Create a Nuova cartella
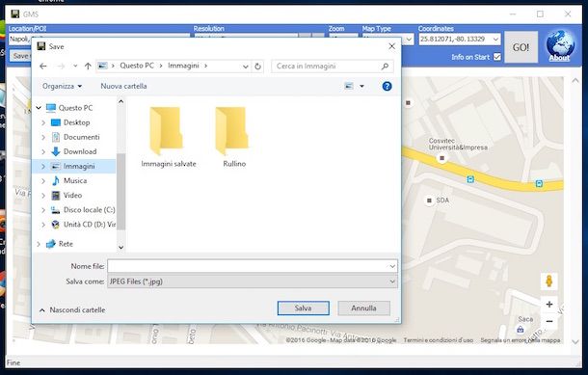 123,86
